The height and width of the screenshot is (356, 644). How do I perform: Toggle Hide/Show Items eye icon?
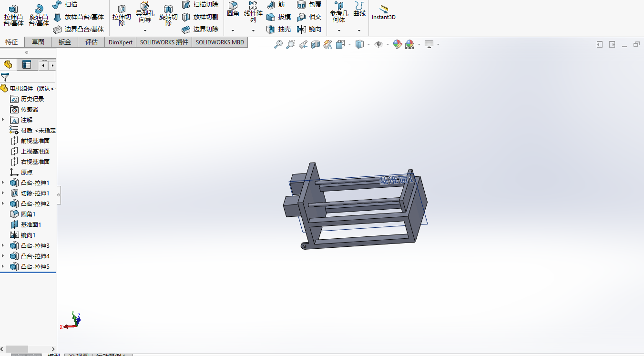click(379, 44)
